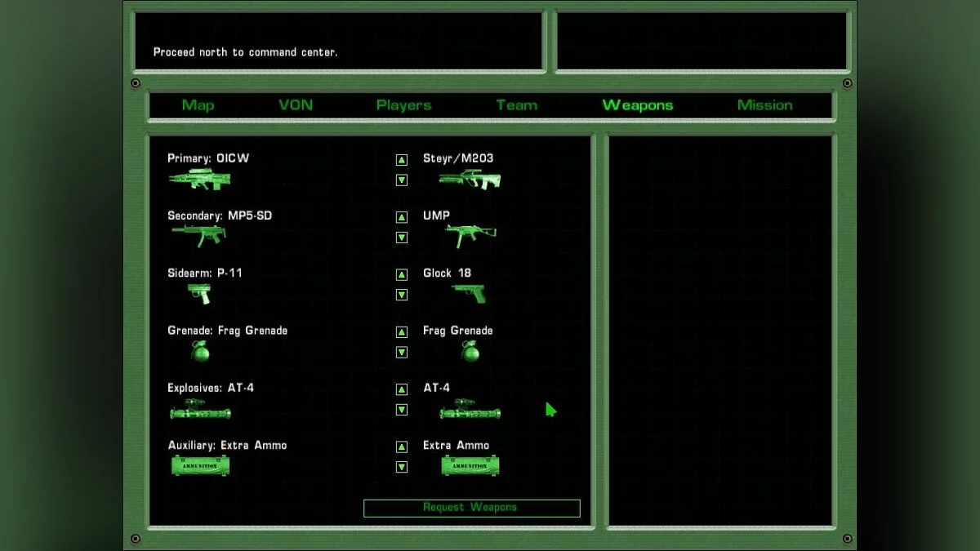
Task: Click the down arrow next to Glock 18
Action: [402, 295]
